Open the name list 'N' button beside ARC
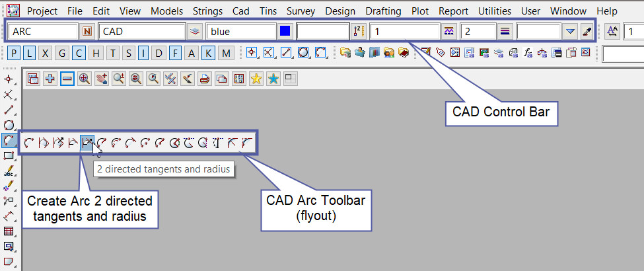Screen dimensions: 644x271 (88, 31)
